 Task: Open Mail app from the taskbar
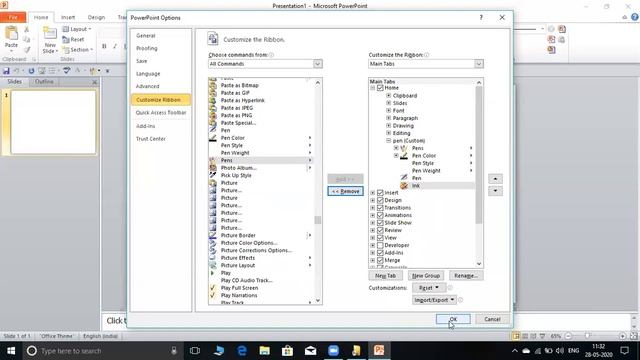310,351
